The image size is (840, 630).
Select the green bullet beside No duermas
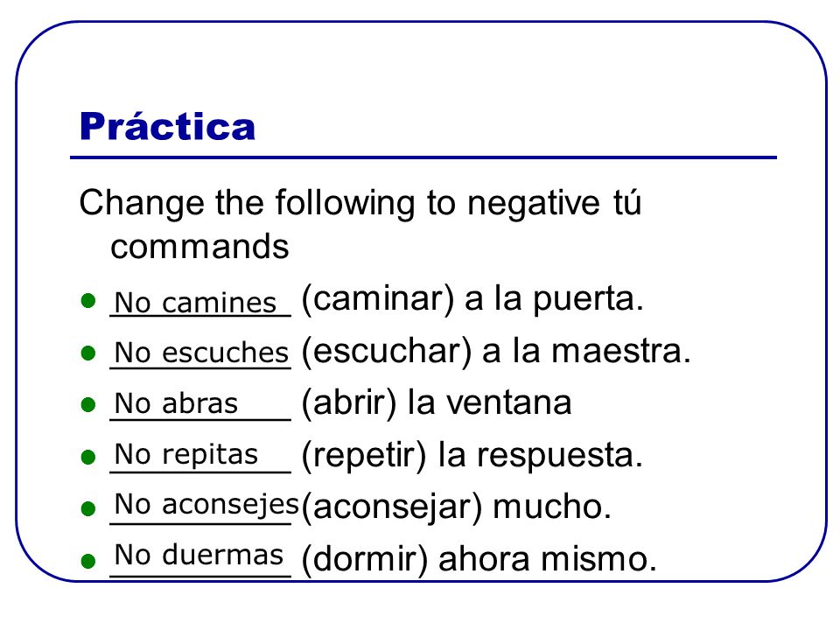(x=87, y=561)
